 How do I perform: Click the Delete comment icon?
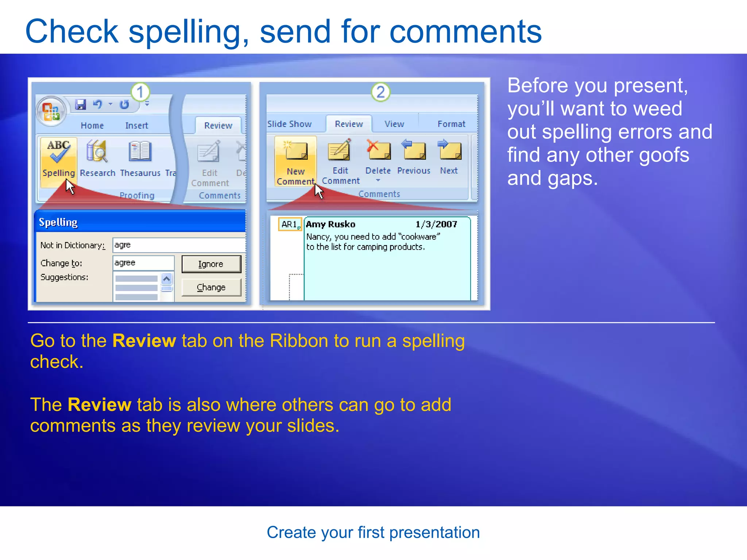coord(378,150)
